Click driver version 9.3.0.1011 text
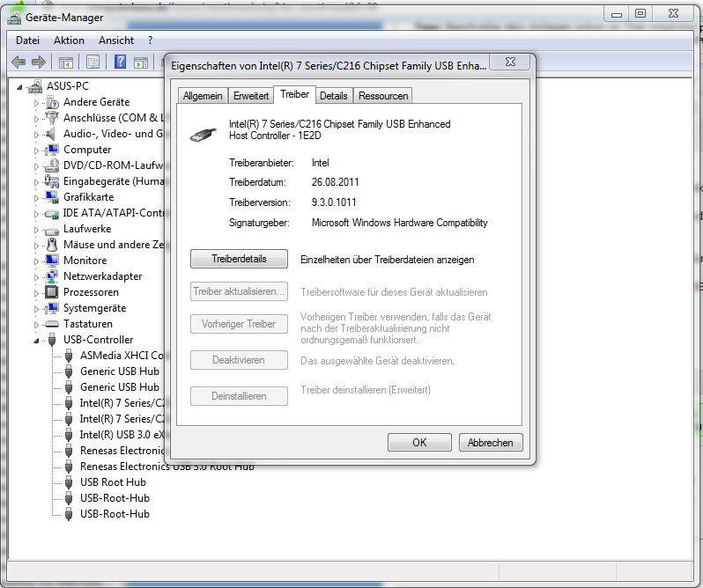Screen dimensions: 703x588 334,202
